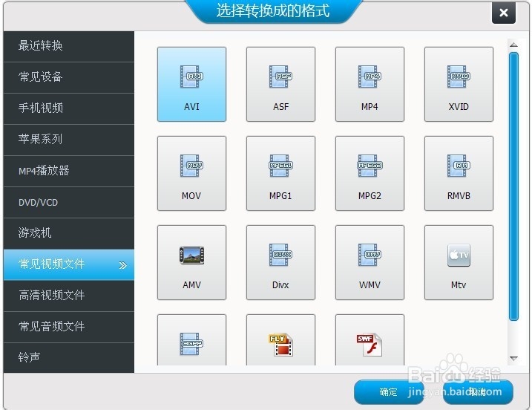Open the 高清视频文件 category
The height and width of the screenshot is (410, 532).
tap(69, 296)
